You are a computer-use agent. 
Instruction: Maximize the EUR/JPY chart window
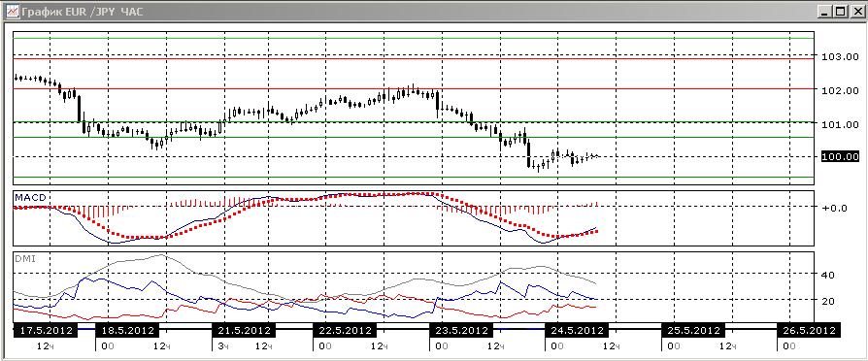coord(840,11)
